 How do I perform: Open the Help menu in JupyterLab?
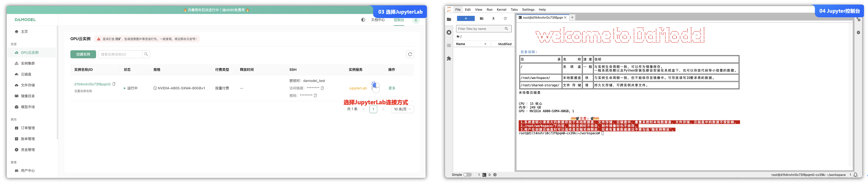point(542,10)
